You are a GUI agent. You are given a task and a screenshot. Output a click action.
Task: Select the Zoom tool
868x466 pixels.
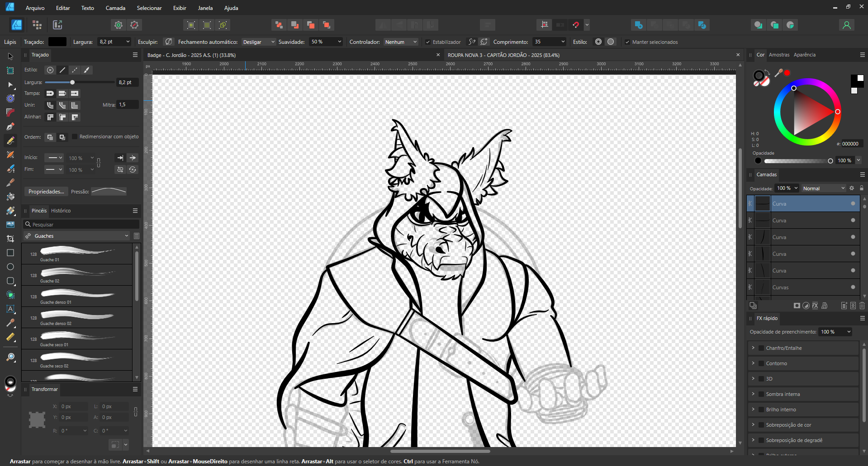tap(10, 358)
